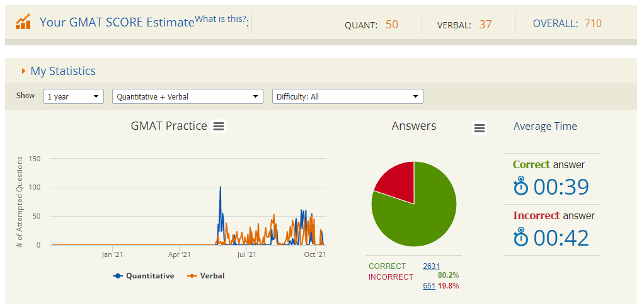The height and width of the screenshot is (308, 644).
Task: Click the orange Verbal legend marker
Action: pyautogui.click(x=192, y=276)
